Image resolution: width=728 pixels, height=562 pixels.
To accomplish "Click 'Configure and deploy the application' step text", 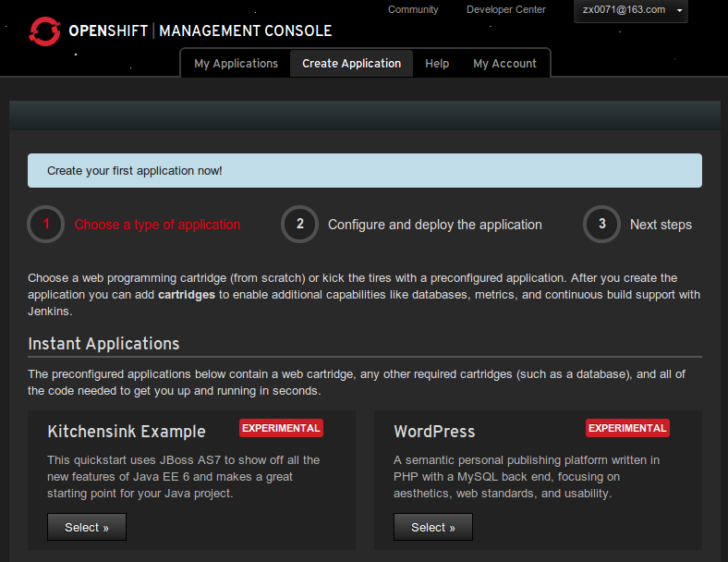I will click(435, 225).
